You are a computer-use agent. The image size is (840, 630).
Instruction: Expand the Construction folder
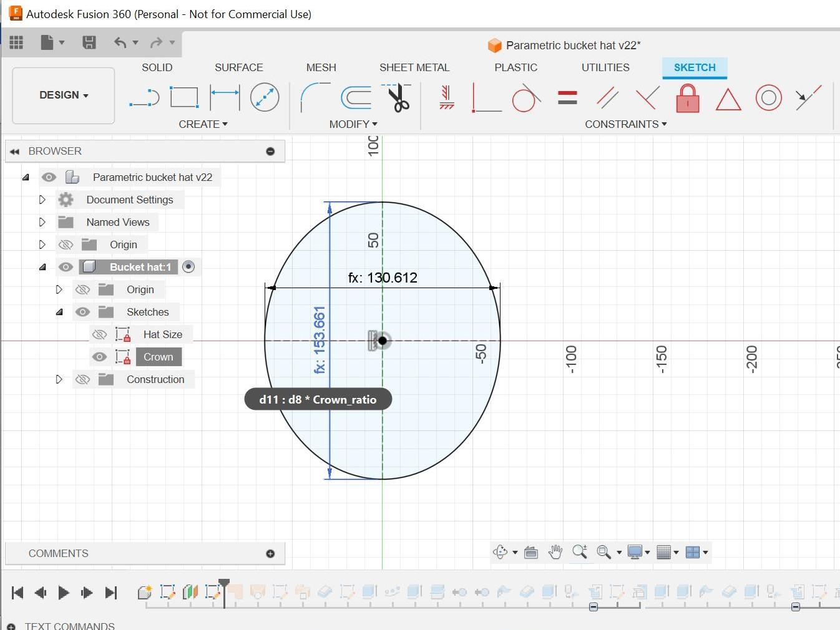59,379
